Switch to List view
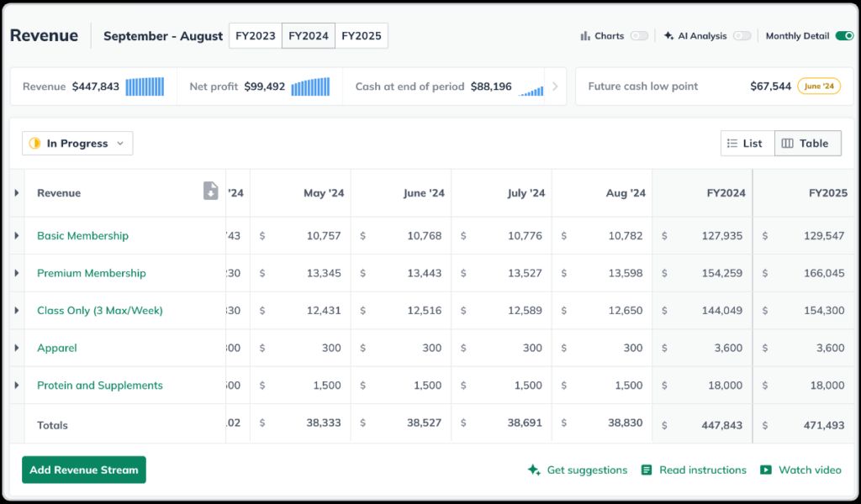The image size is (861, 504). click(747, 144)
